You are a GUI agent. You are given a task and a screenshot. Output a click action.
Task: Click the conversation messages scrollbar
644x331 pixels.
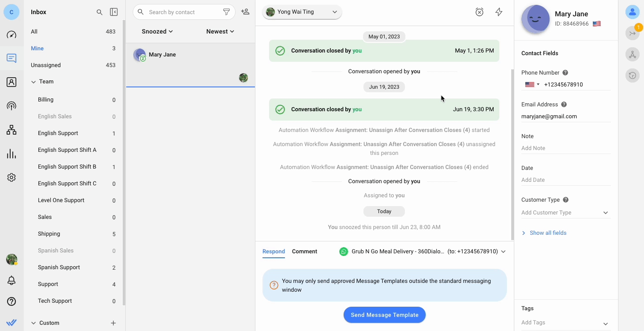(512, 154)
